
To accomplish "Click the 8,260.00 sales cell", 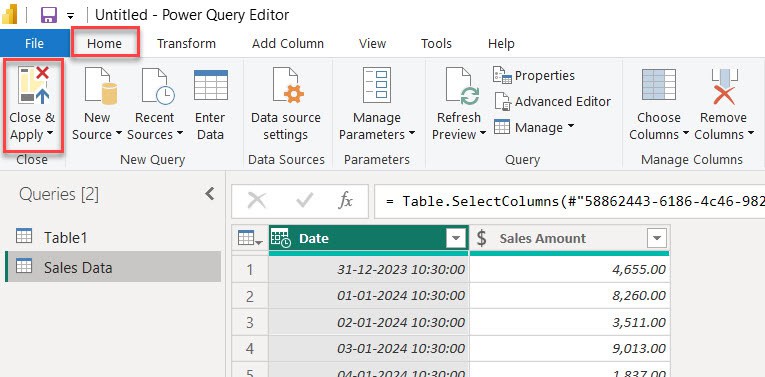I will point(569,296).
